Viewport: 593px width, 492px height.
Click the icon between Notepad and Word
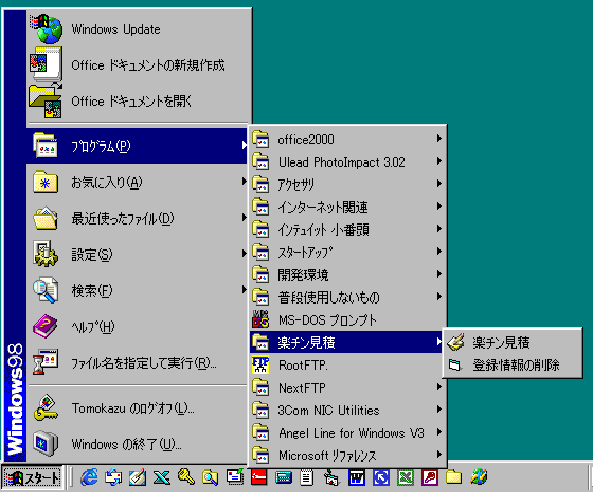tap(332, 477)
